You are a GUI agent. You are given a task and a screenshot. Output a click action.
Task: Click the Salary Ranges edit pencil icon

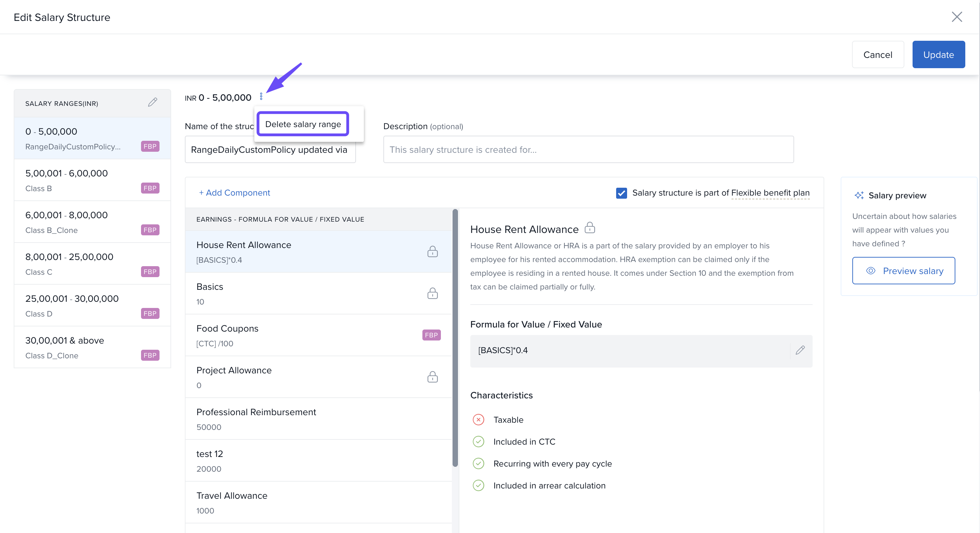point(153,102)
